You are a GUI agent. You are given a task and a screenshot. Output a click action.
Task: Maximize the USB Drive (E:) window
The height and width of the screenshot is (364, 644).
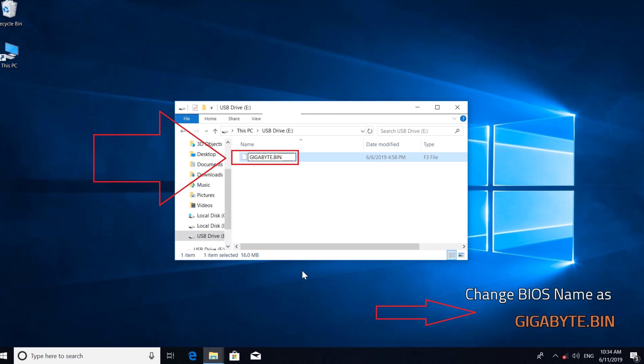click(437, 107)
